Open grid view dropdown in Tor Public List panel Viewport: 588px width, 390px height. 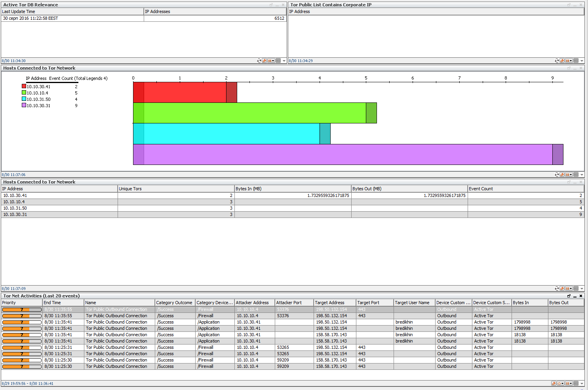(x=569, y=61)
